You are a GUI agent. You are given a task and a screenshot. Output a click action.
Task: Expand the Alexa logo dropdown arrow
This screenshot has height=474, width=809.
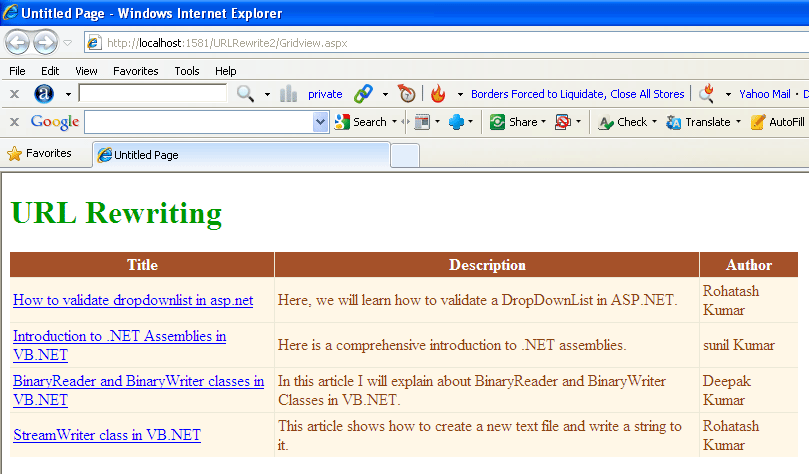[68, 94]
